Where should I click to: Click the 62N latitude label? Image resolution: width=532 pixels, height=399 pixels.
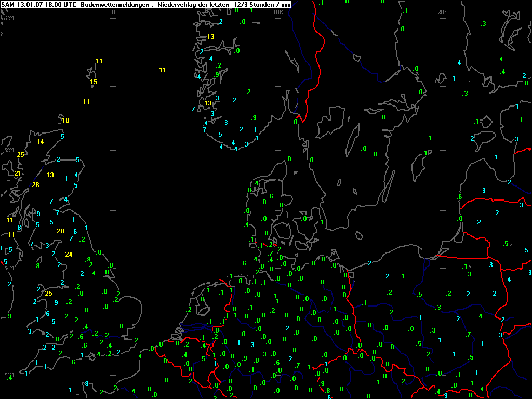[x=9, y=18]
